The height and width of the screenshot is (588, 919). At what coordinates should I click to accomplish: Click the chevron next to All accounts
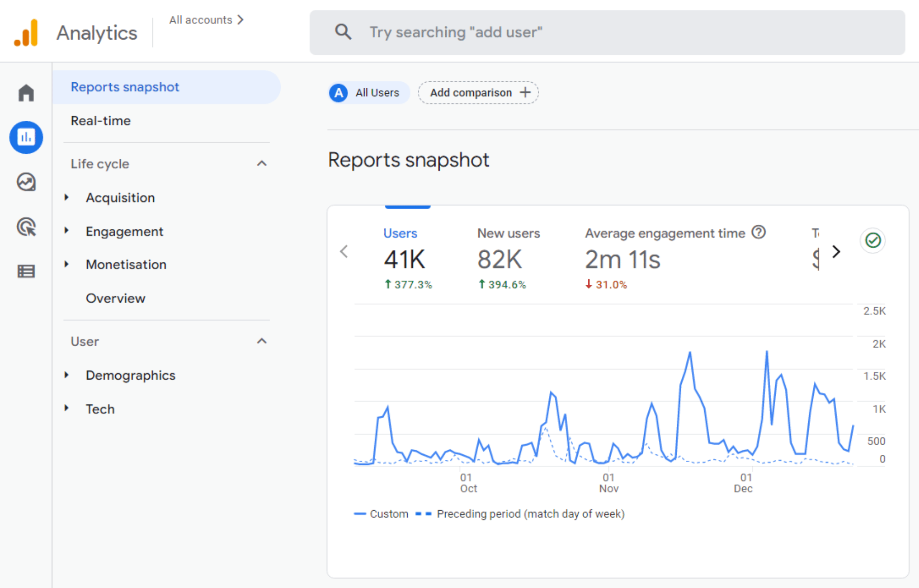240,20
